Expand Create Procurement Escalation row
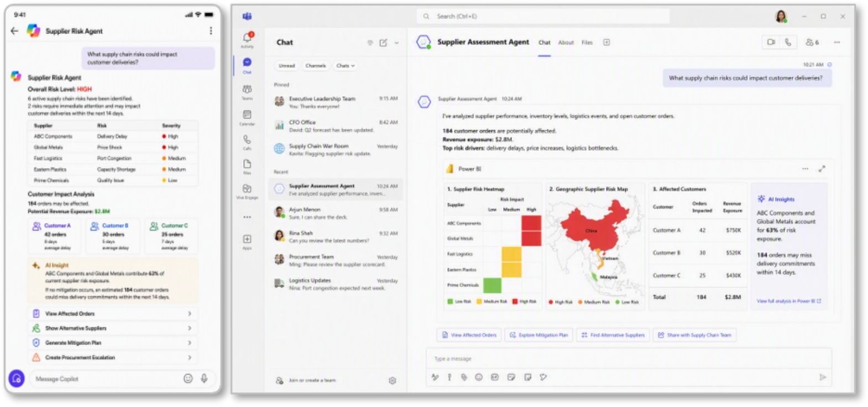Viewport: 868px width, 407px height. pos(190,357)
